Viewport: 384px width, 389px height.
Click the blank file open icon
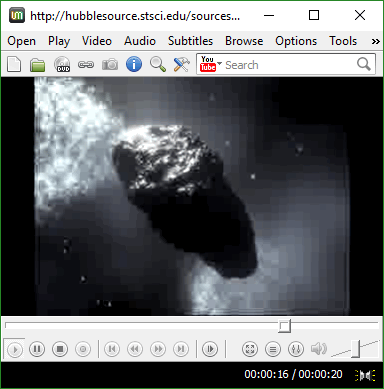14,64
